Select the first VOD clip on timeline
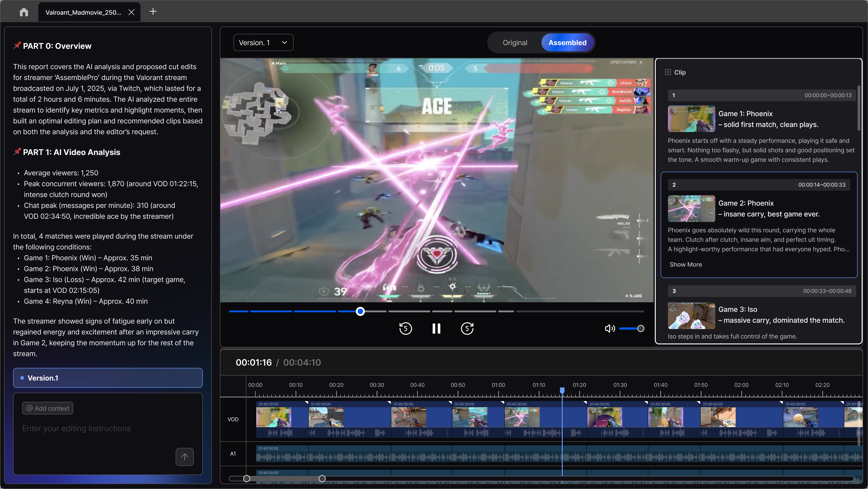868x489 pixels. click(x=282, y=419)
